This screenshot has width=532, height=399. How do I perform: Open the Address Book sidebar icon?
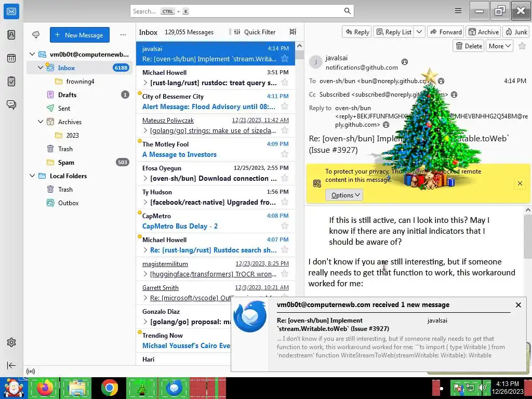[11, 35]
